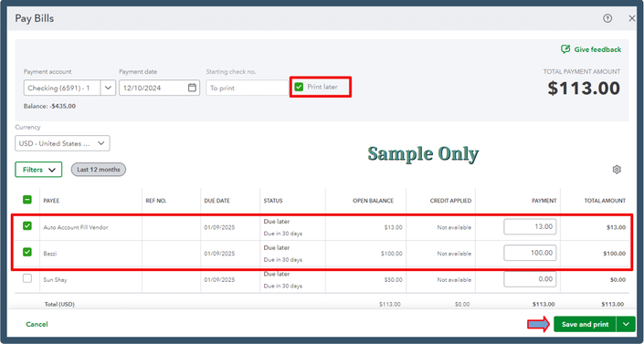Screen dimensions: 644x344
Task: Click the Cancel link
Action: pyautogui.click(x=37, y=324)
